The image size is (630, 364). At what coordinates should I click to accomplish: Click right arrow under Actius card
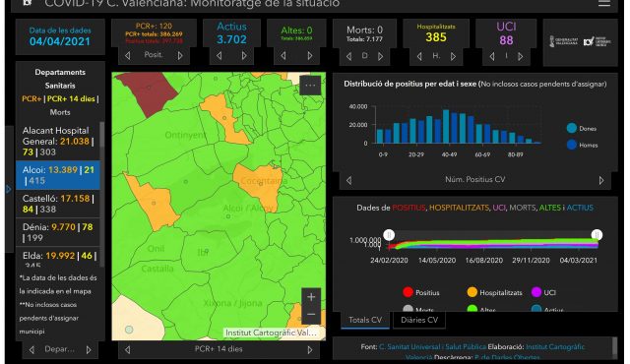(x=244, y=56)
